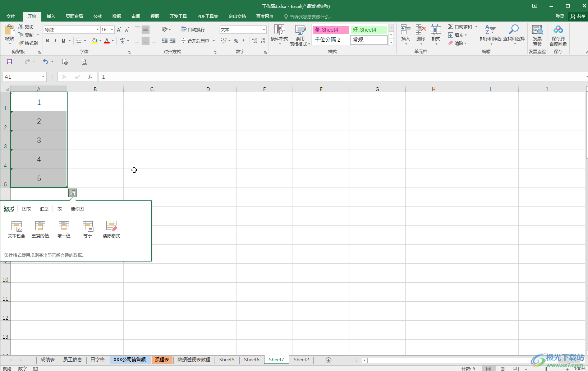Expand the Name Box dropdown
The height and width of the screenshot is (371, 588).
click(x=43, y=76)
